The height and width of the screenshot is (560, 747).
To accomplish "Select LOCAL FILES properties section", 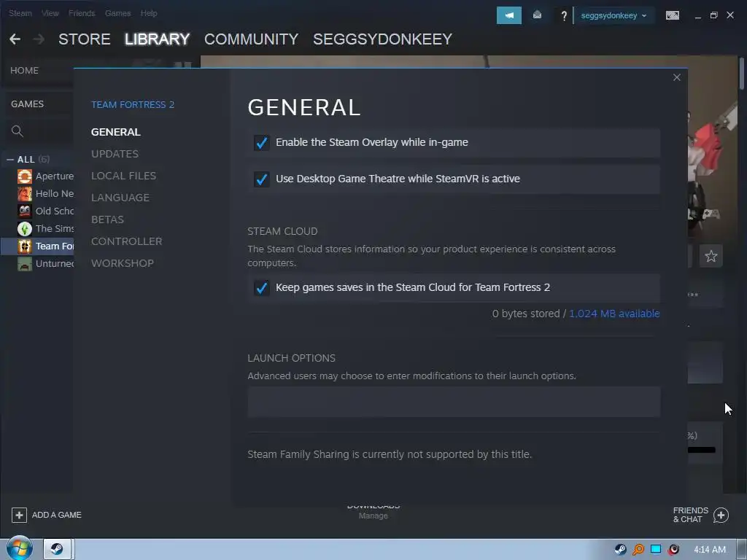I will click(x=123, y=176).
